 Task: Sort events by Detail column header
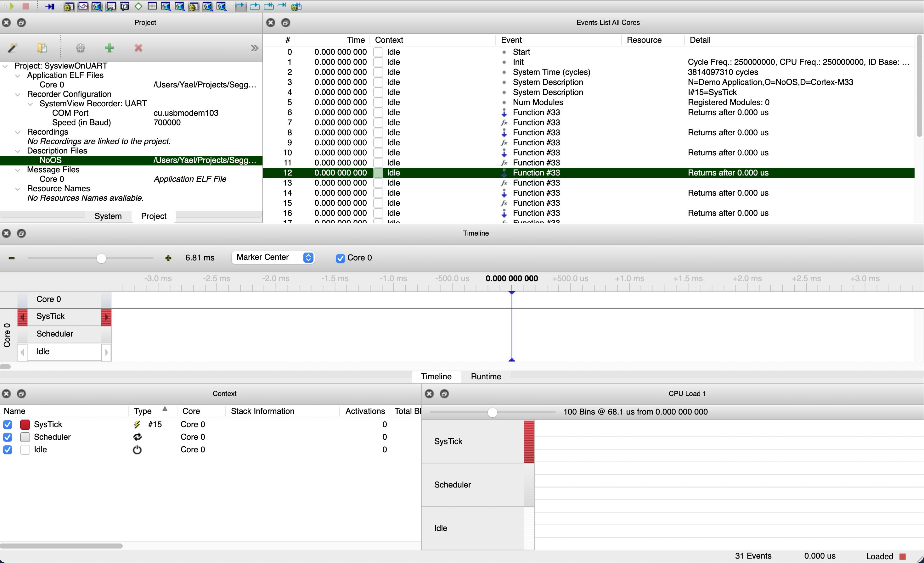(x=799, y=40)
